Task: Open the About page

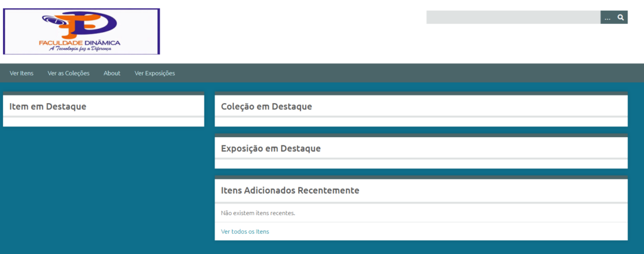Action: tap(112, 73)
